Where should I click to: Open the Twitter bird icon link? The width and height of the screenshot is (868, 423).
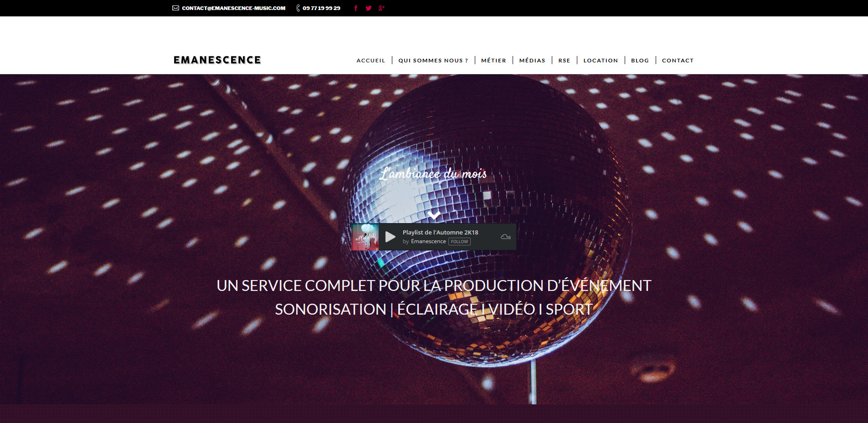[369, 8]
